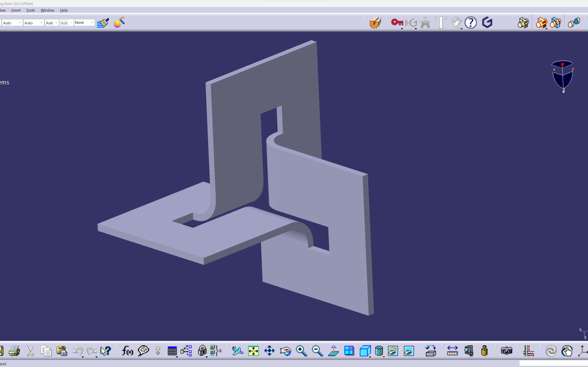Expand the view mode cube dropdown arrow

[370, 357]
